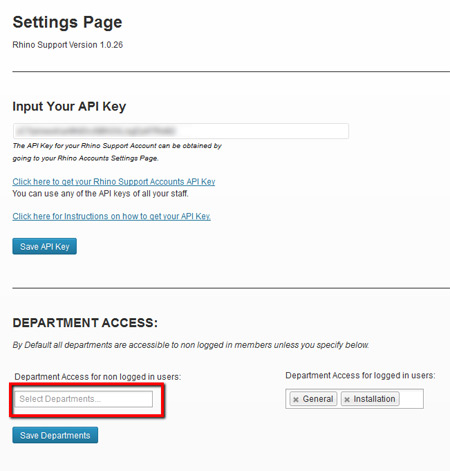Image resolution: width=450 pixels, height=471 pixels.
Task: Remove the Installation department tag
Action: click(x=347, y=399)
